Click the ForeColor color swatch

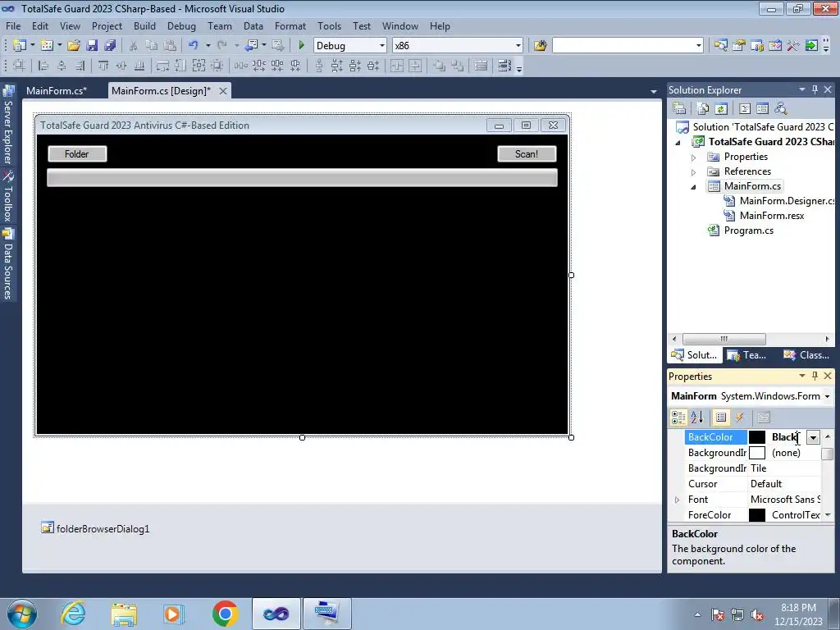click(x=757, y=515)
